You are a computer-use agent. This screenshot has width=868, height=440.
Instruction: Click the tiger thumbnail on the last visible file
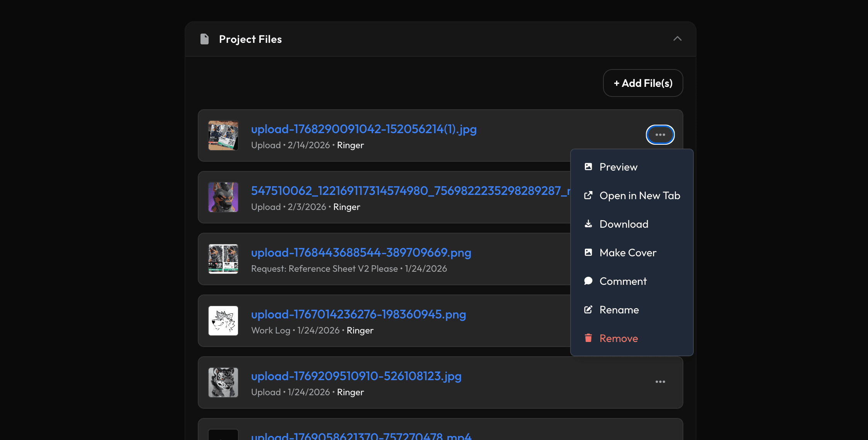(x=223, y=382)
